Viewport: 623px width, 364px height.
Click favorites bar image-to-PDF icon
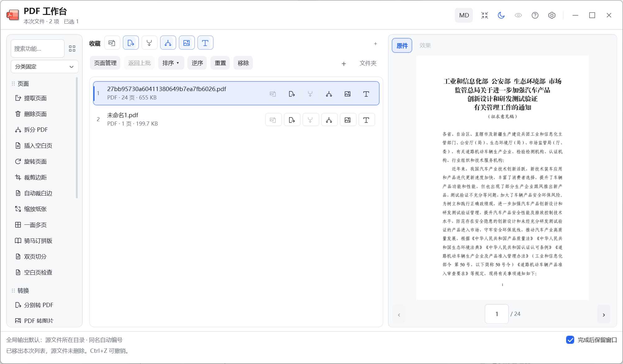(x=112, y=43)
